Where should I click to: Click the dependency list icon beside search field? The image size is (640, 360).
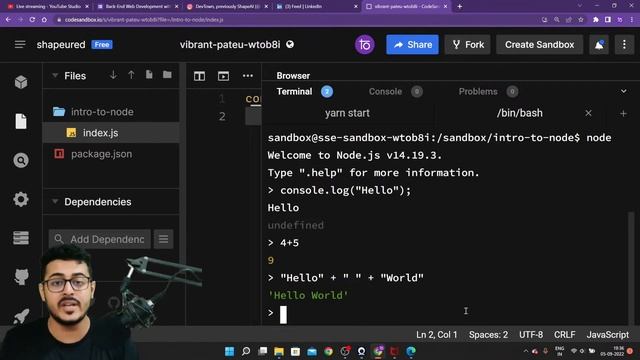pyautogui.click(x=163, y=239)
